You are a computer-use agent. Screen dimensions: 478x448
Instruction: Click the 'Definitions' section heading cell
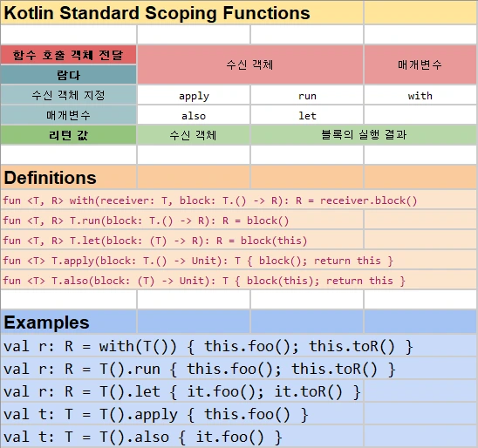(69, 178)
